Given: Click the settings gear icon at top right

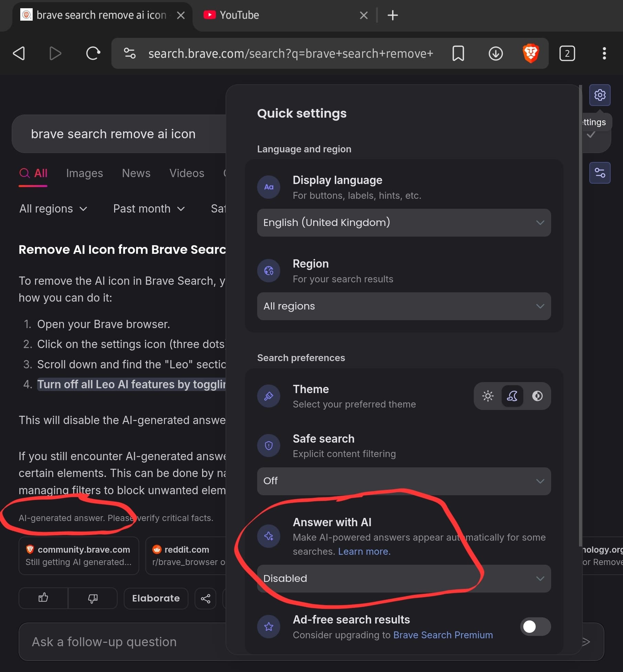Looking at the screenshot, I should point(600,95).
